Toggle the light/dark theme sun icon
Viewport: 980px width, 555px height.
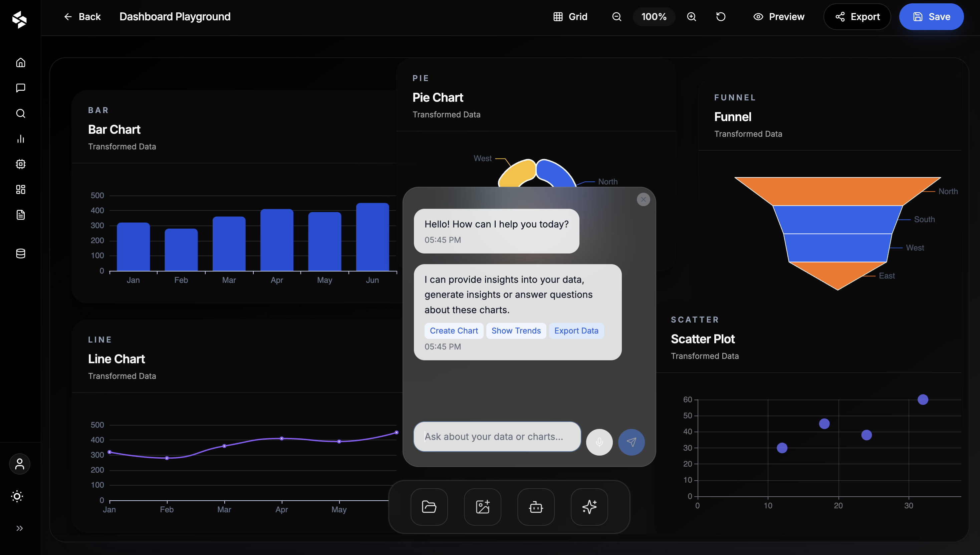(17, 496)
